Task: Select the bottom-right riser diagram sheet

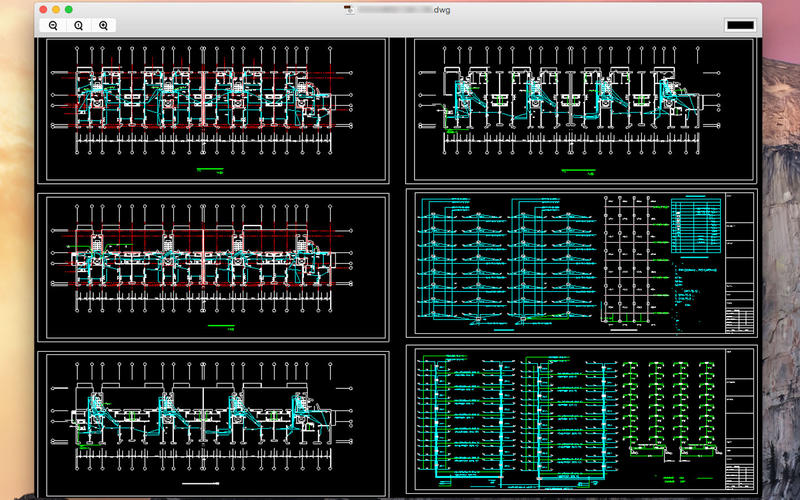Action: tap(581, 419)
